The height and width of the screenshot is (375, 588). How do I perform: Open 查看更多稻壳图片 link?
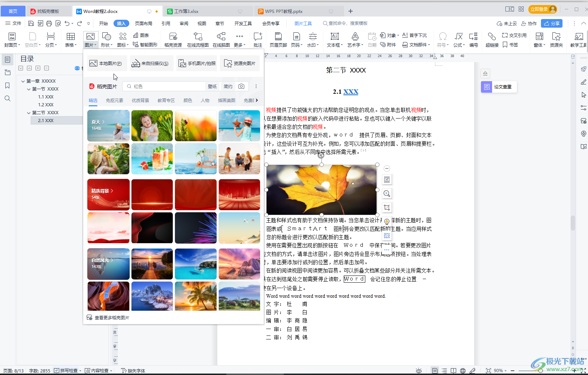point(112,318)
